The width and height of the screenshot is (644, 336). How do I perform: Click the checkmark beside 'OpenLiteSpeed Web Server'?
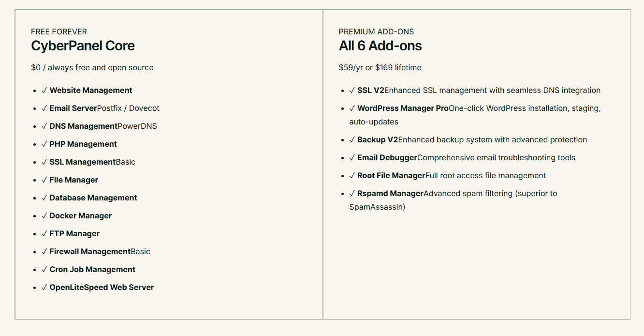[x=44, y=288]
